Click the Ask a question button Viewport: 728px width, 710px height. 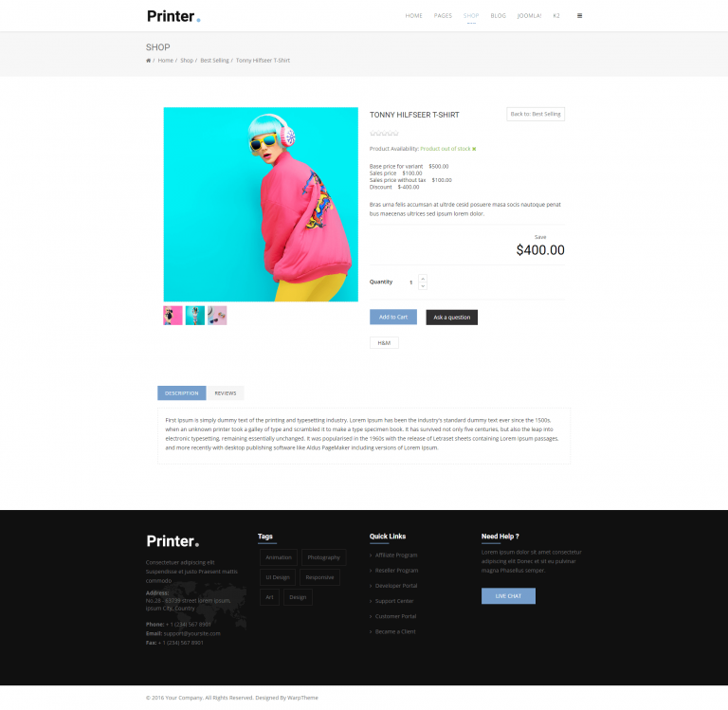point(452,318)
